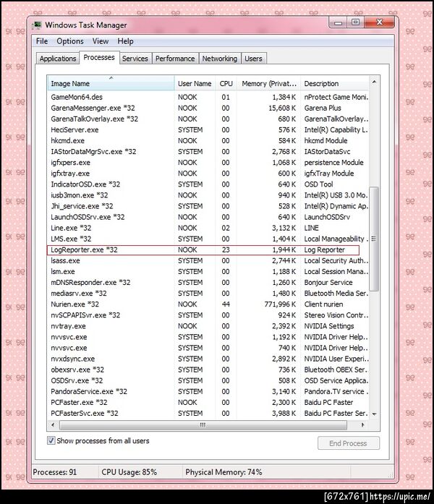Click the Processes: 91 status entry
Viewport: 434px width, 504px height.
(55, 472)
